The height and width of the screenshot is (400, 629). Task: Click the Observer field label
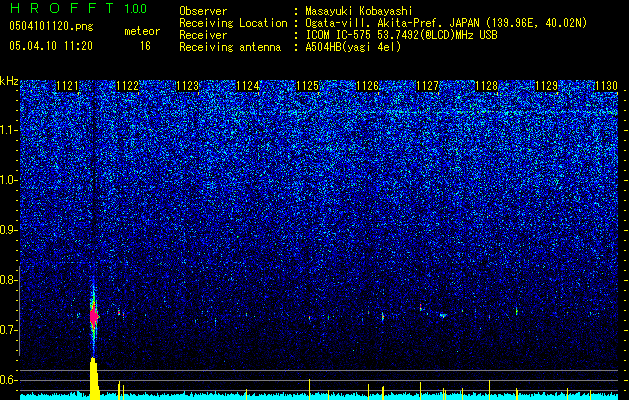203,11
